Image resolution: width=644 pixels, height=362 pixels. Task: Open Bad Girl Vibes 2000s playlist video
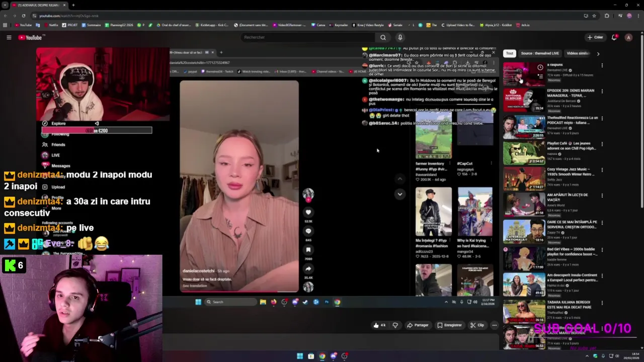pos(572,251)
